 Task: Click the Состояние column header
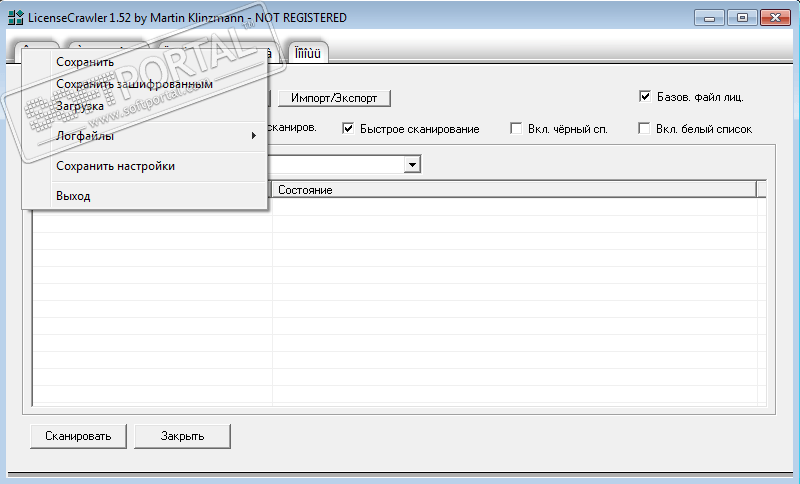[514, 190]
